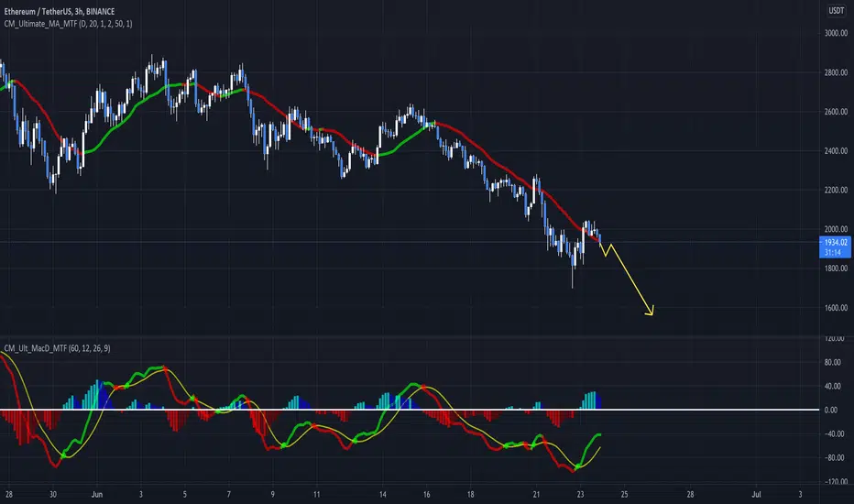The image size is (854, 504).
Task: Click the 23 date label on time axis
Action: point(580,495)
